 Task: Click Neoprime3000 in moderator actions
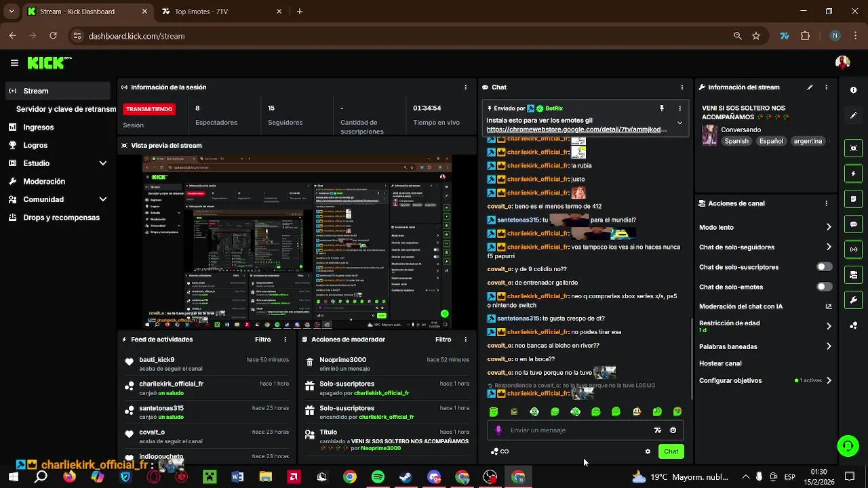[342, 360]
